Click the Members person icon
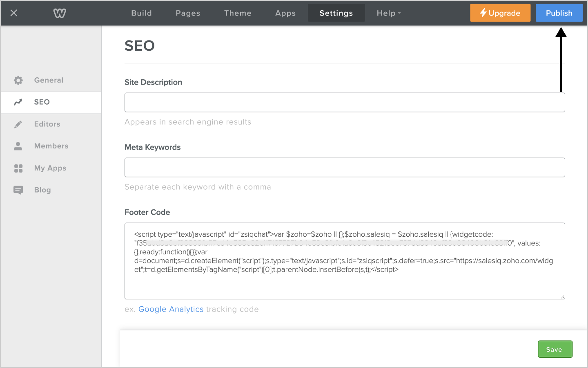 (x=18, y=146)
